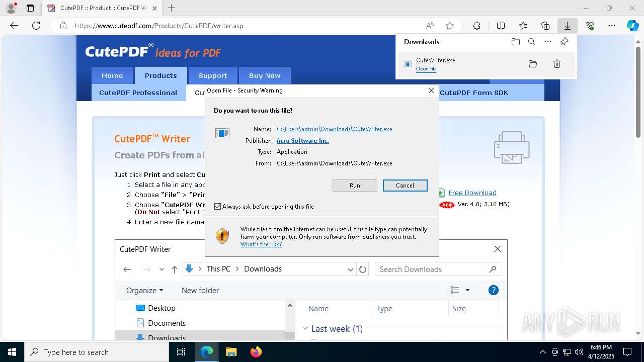Click the chevron after This PC in path

click(237, 269)
